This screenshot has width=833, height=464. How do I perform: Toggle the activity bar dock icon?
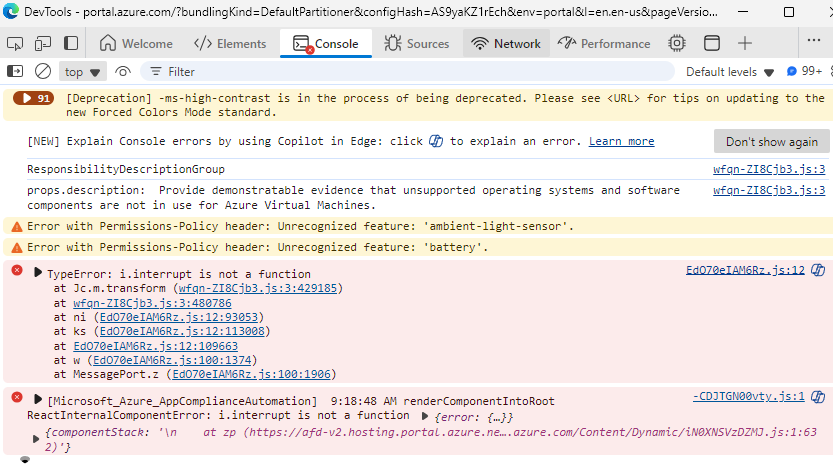(x=71, y=44)
